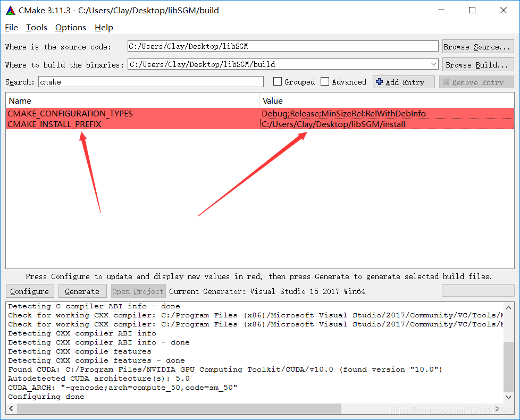Enable the Grouped checkbox
Image resolution: width=520 pixels, height=420 pixels.
(x=278, y=81)
